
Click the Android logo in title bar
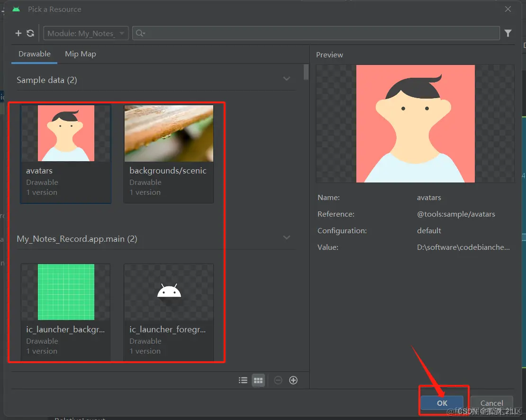pyautogui.click(x=16, y=9)
